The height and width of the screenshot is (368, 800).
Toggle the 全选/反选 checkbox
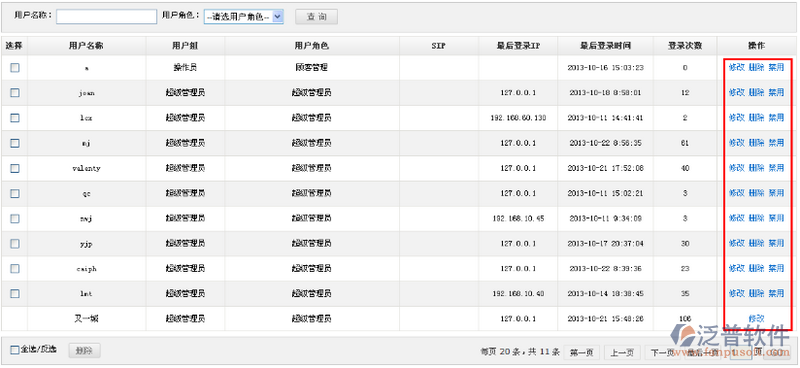coord(15,350)
